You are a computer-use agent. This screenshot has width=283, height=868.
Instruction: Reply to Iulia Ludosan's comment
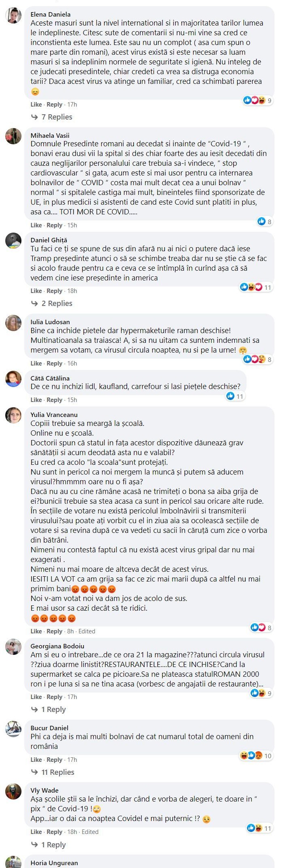(54, 363)
